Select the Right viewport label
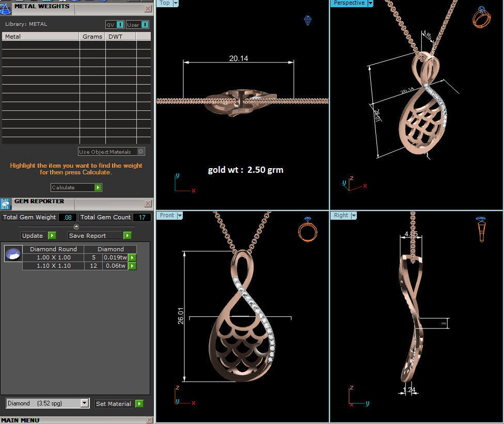The height and width of the screenshot is (424, 504). [341, 216]
